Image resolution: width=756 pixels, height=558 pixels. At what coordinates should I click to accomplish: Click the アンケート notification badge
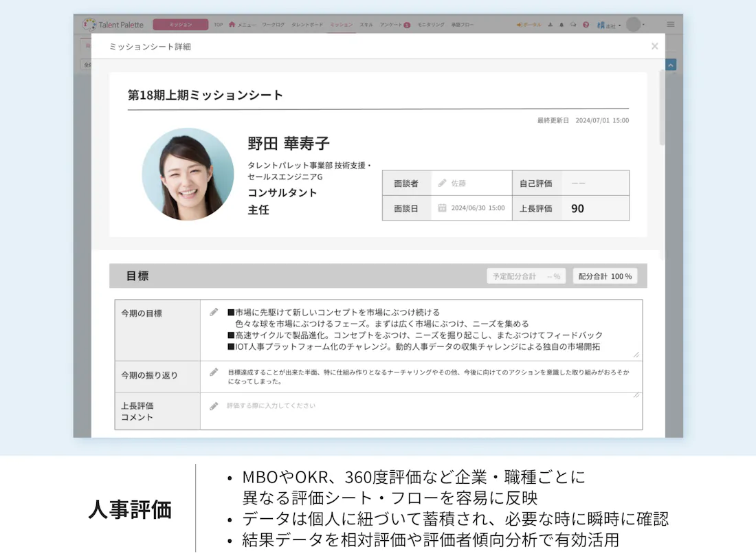click(x=407, y=25)
